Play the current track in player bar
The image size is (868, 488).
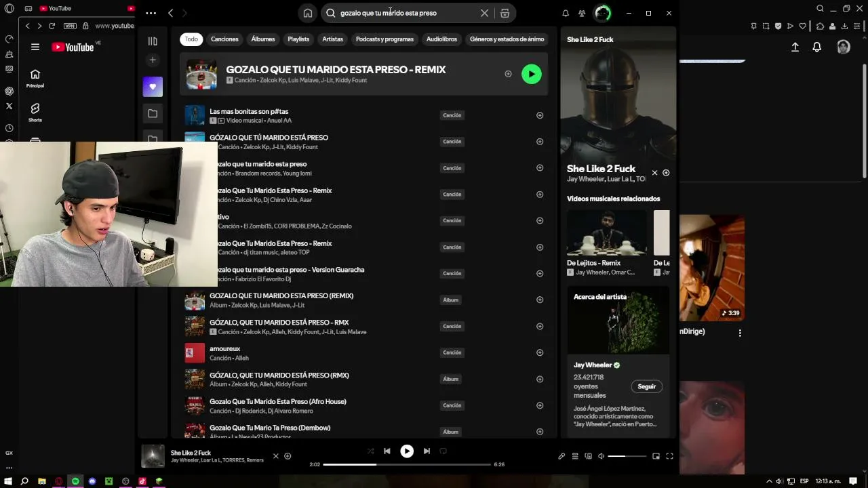pos(407,451)
